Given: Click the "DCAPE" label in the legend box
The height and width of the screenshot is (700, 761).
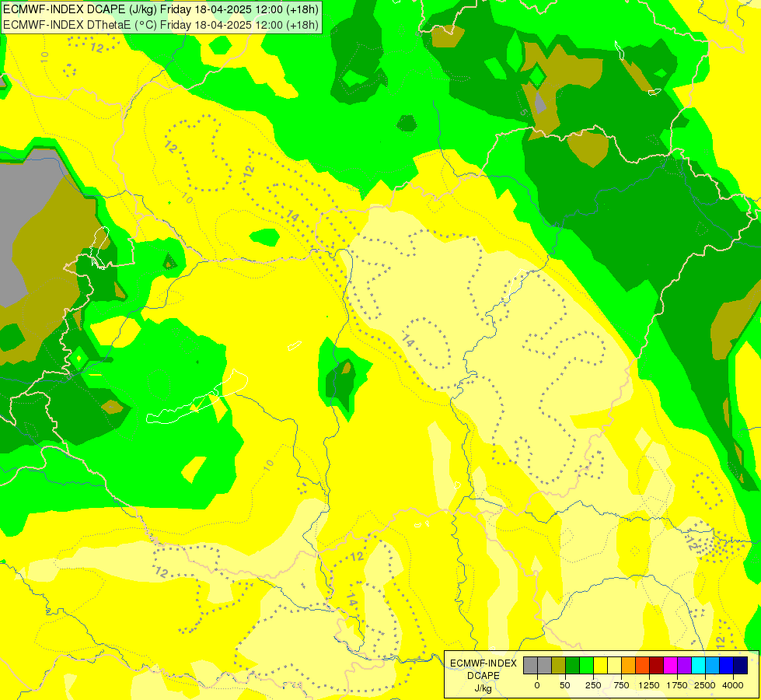Looking at the screenshot, I should 483,676.
